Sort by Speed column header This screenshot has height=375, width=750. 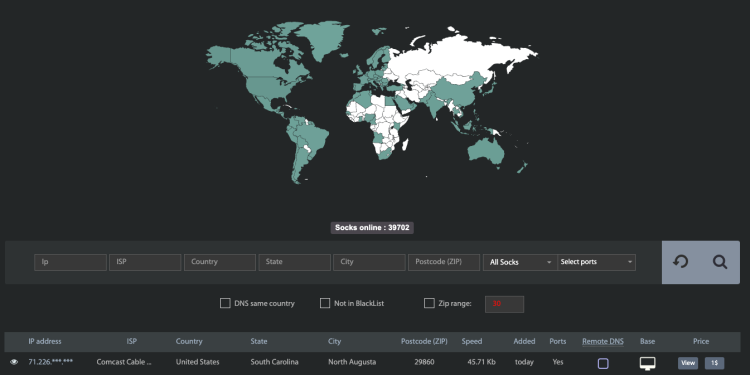pos(472,342)
